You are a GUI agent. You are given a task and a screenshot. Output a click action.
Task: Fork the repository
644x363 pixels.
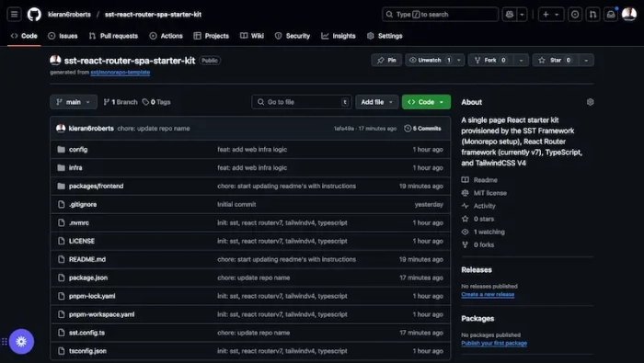(x=490, y=61)
